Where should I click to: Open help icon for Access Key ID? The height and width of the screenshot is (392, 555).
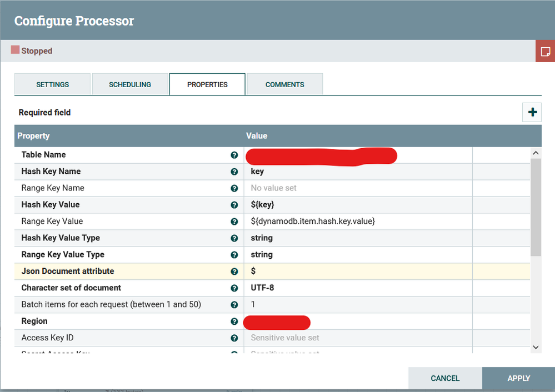(x=234, y=338)
